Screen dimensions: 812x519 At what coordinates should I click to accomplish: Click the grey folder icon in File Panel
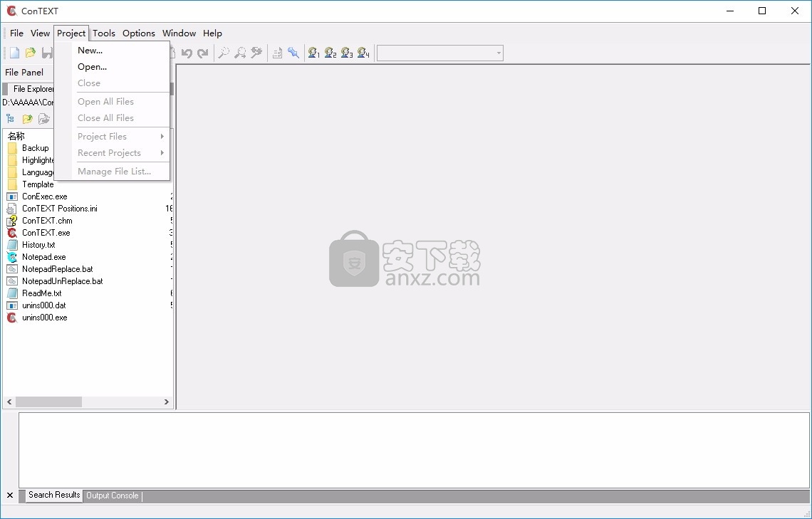[44, 119]
